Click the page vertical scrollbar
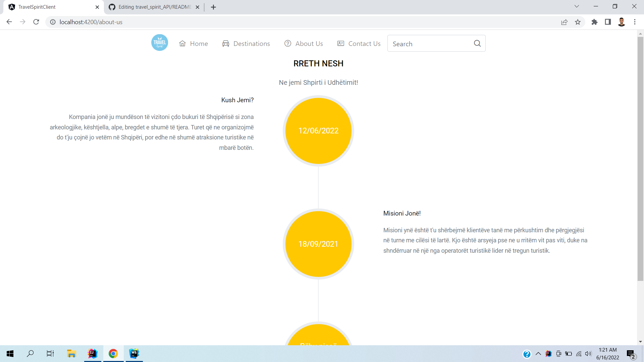Screen dimensions: 644x362 [640, 159]
